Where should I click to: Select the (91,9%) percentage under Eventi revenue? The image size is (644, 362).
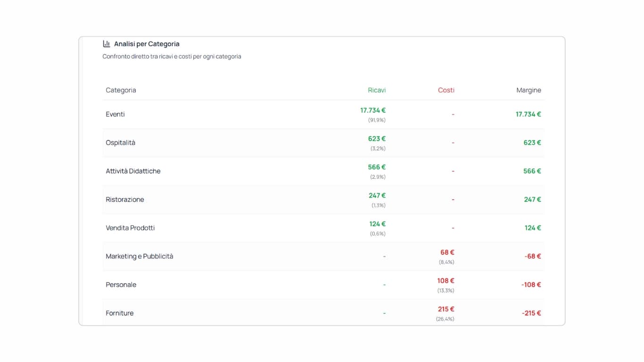tap(378, 120)
